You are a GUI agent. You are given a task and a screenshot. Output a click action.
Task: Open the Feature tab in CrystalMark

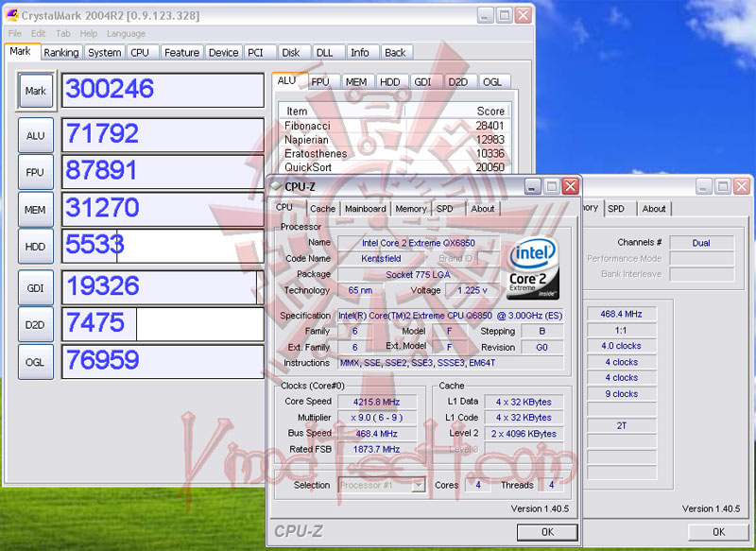pos(181,53)
